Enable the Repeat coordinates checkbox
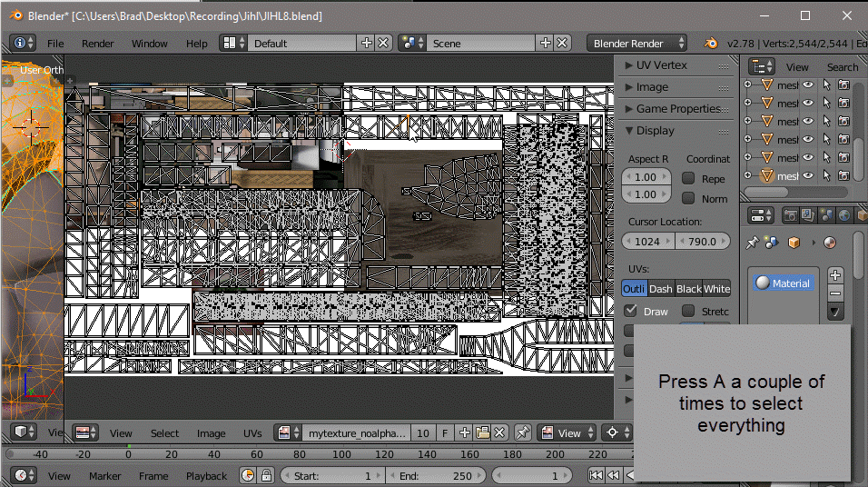The width and height of the screenshot is (868, 487). click(689, 179)
